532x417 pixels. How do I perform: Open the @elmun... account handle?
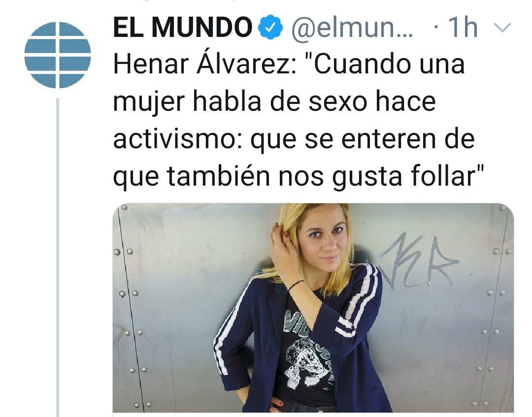[x=352, y=28]
